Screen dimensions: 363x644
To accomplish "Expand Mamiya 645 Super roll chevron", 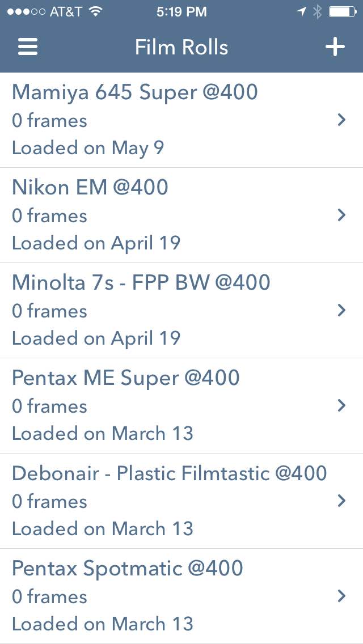I will tap(341, 120).
